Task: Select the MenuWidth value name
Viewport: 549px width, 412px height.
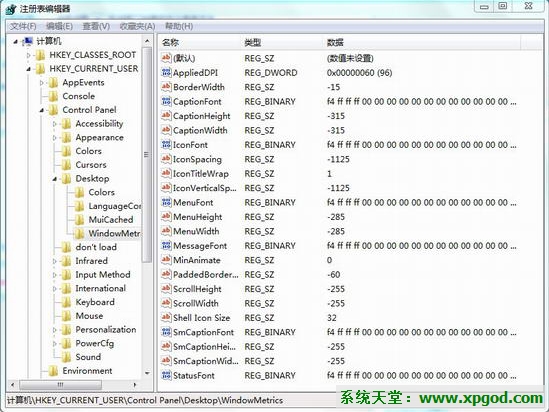Action: click(x=196, y=231)
